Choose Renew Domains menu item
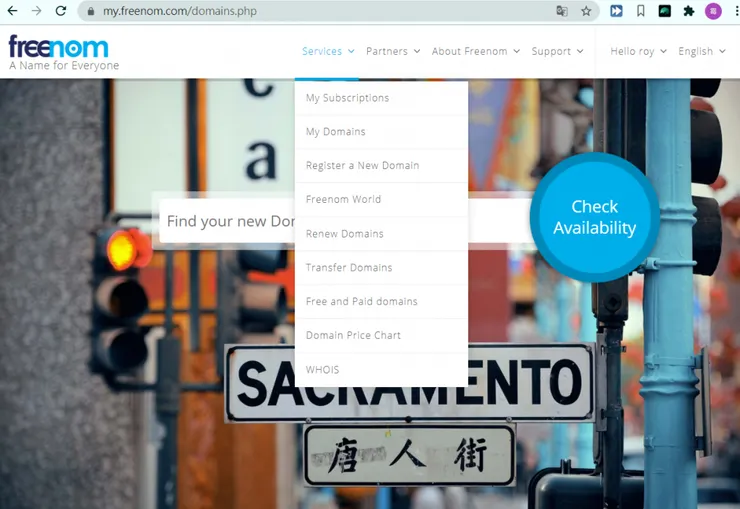740x509 pixels. tap(381, 234)
